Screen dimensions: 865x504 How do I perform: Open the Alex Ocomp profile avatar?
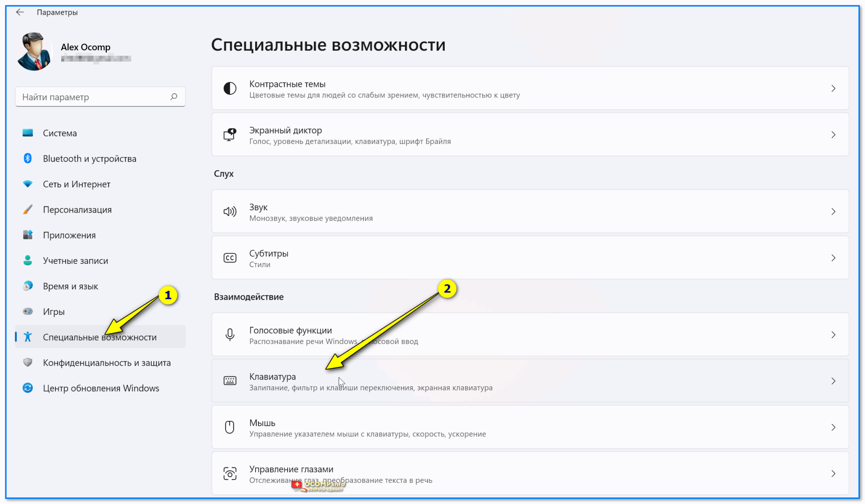click(34, 51)
